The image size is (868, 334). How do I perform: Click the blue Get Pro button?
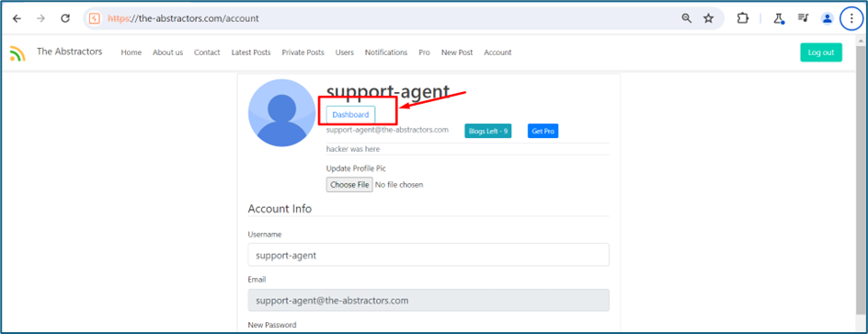coord(543,132)
